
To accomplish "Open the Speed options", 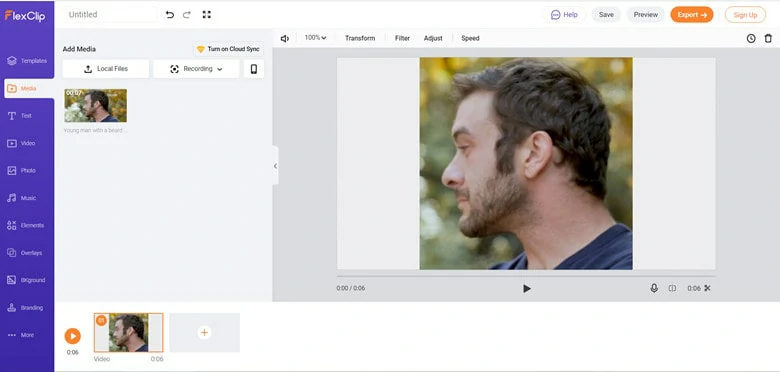I will coord(470,38).
